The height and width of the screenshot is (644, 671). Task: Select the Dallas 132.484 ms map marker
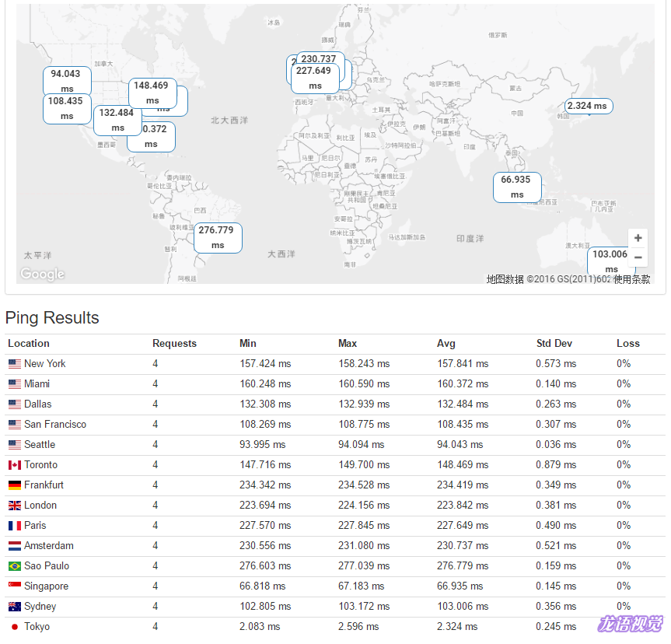click(117, 120)
